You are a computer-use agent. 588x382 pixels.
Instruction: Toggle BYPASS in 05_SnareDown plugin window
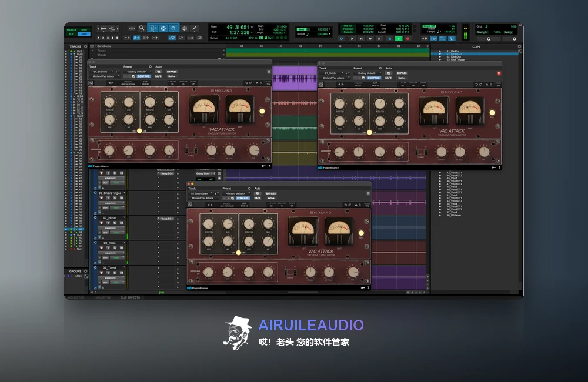(x=270, y=193)
